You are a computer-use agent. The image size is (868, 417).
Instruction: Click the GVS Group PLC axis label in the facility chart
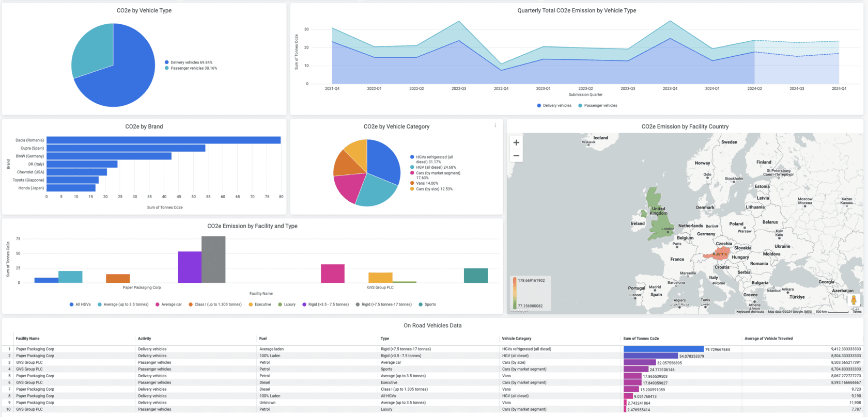[380, 287]
